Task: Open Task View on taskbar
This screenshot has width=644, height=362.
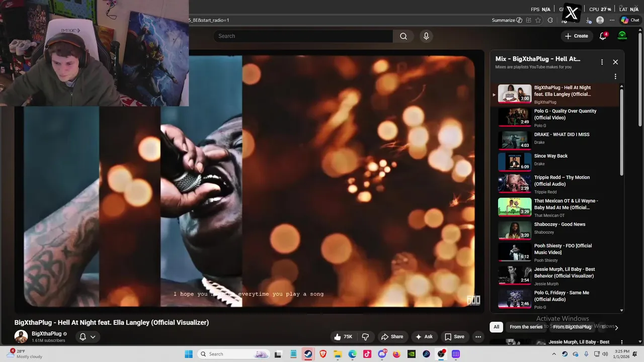Action: [x=278, y=354]
